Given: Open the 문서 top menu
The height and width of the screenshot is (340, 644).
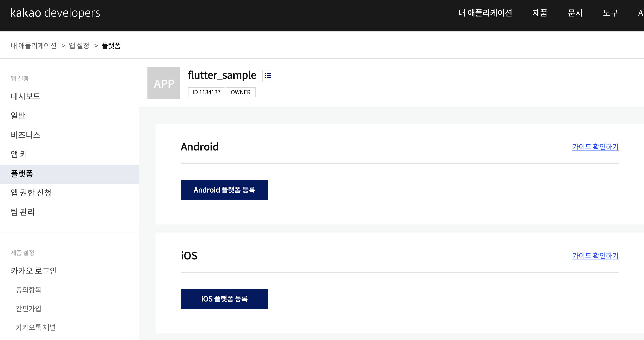Looking at the screenshot, I should (575, 13).
